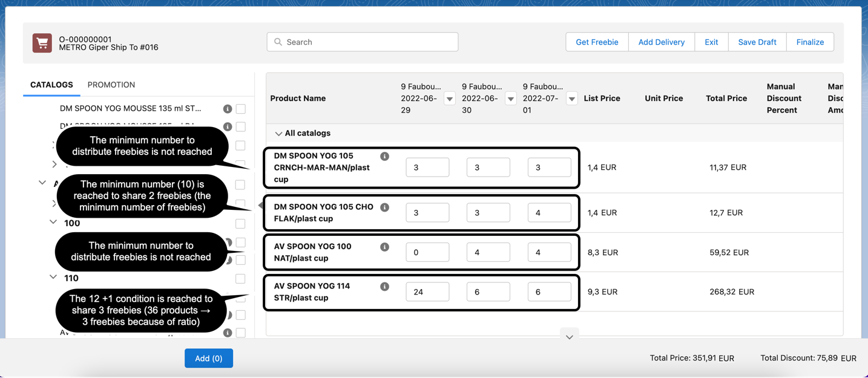The image size is (868, 378).
Task: Collapse the All catalogs group
Action: coord(278,134)
